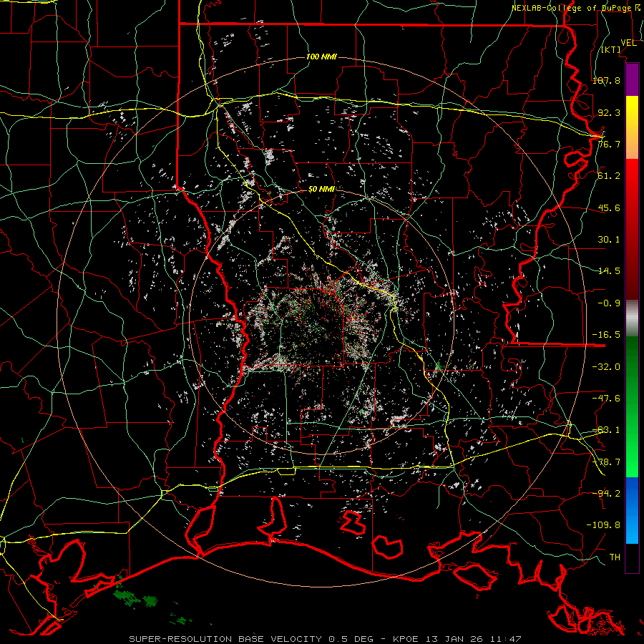Click the purple segment of the color bar

click(632, 79)
